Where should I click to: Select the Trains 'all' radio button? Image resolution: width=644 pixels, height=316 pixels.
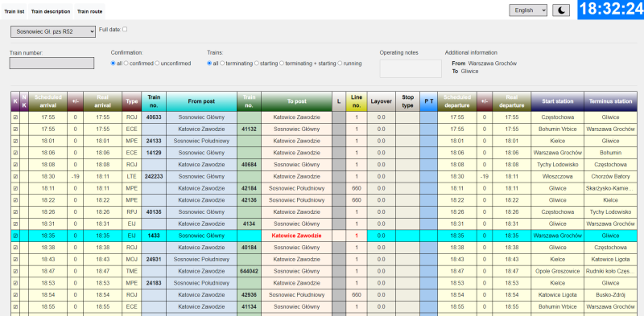[209, 64]
